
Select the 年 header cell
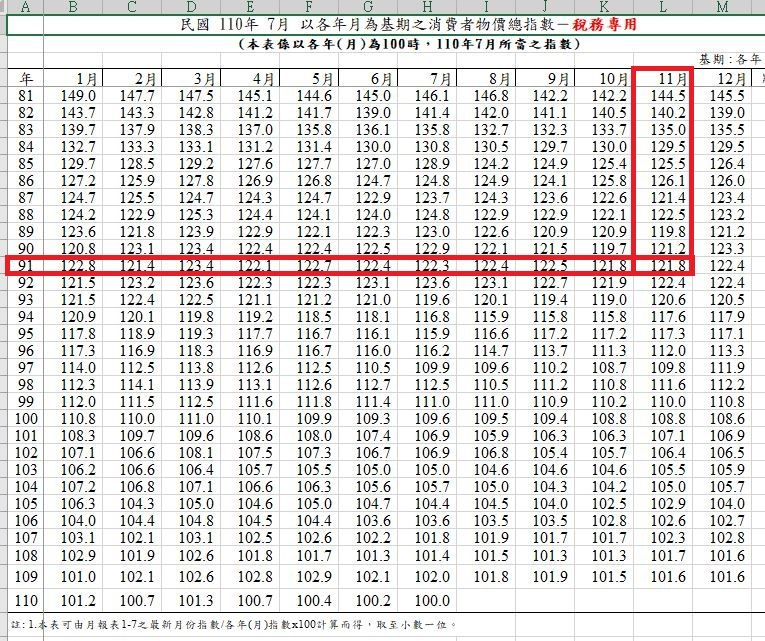tap(25, 78)
